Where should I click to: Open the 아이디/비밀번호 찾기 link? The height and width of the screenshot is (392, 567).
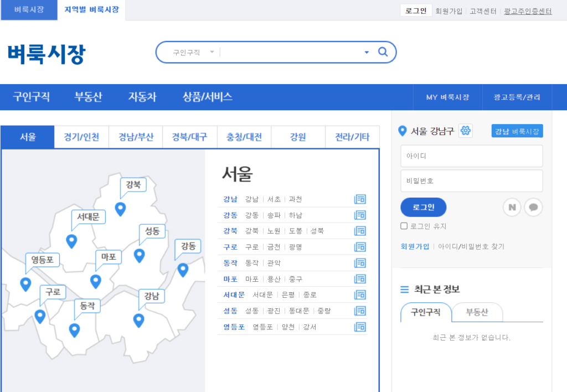point(471,246)
